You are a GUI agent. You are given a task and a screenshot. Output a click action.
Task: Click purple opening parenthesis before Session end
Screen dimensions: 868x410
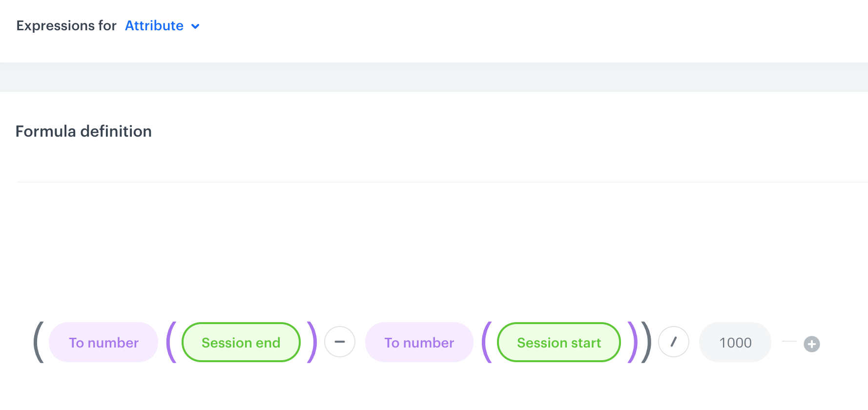[171, 342]
